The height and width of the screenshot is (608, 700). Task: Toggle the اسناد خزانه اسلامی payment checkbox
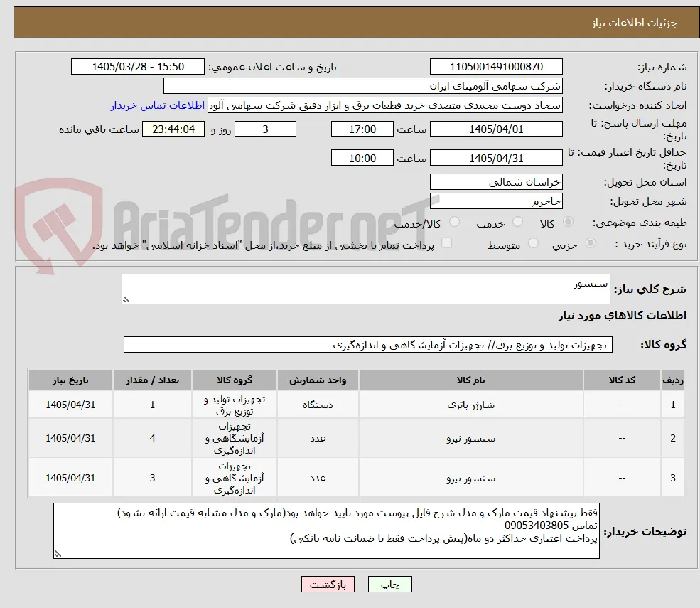pyautogui.click(x=446, y=242)
